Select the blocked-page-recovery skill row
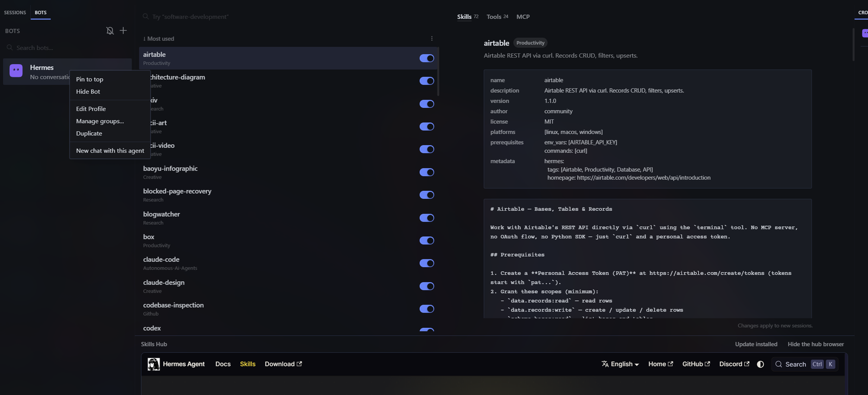The width and height of the screenshot is (868, 395). pos(289,195)
